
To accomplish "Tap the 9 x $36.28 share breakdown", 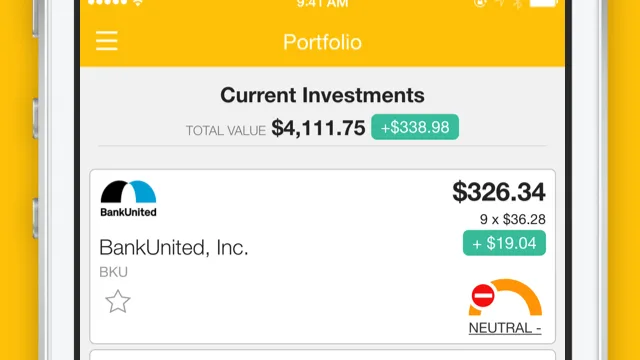I will 513,219.
